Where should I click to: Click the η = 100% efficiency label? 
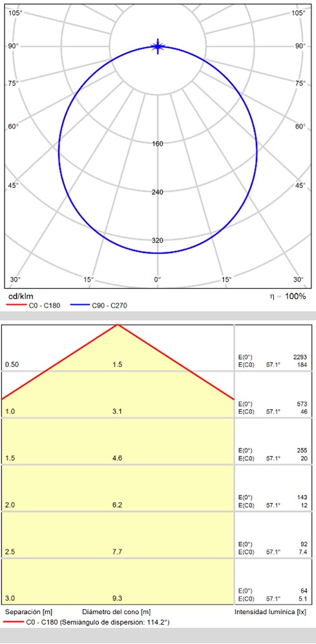[x=288, y=296]
